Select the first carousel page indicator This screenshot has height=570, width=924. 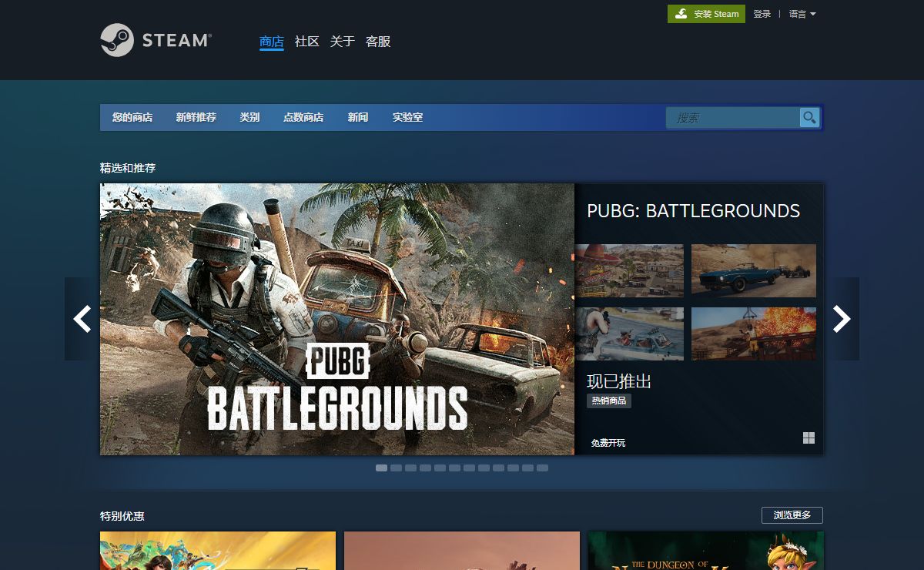pyautogui.click(x=381, y=468)
